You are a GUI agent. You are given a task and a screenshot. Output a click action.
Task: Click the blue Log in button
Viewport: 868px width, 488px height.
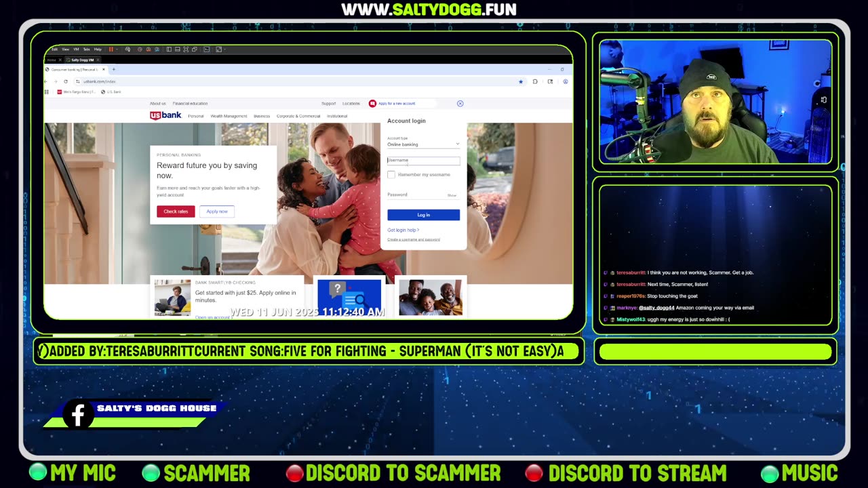(x=423, y=215)
